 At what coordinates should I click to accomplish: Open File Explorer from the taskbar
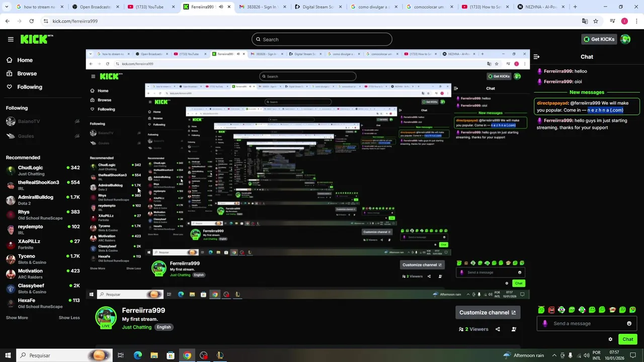point(154,355)
